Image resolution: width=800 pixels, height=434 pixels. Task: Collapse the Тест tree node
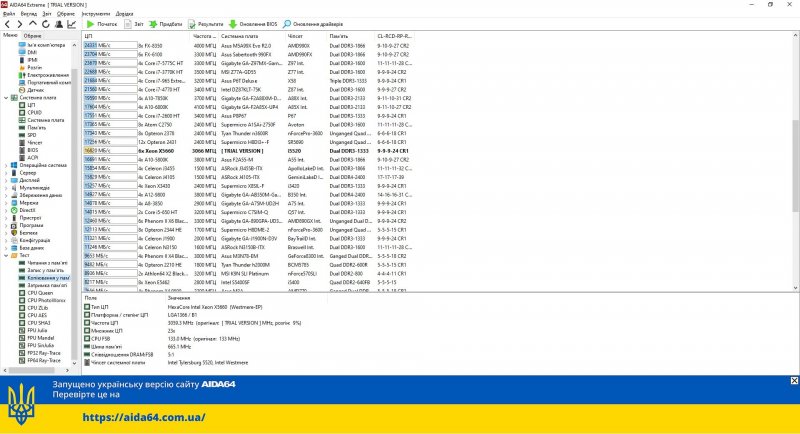(x=6, y=255)
